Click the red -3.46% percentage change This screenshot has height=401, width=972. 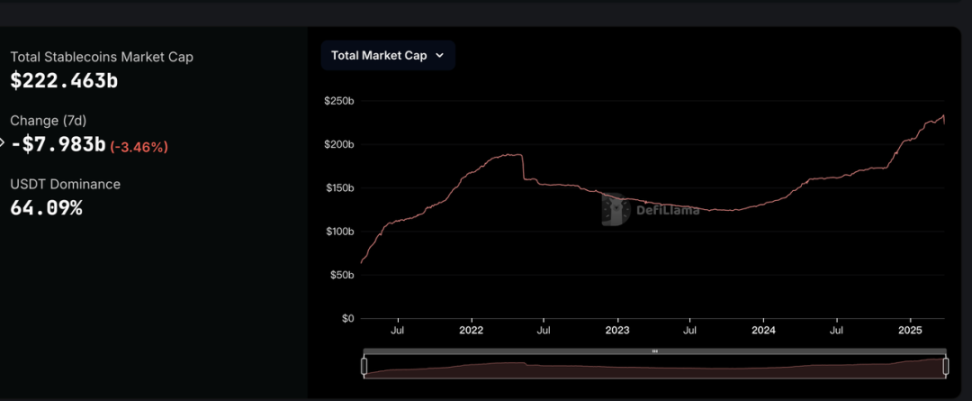click(x=139, y=147)
